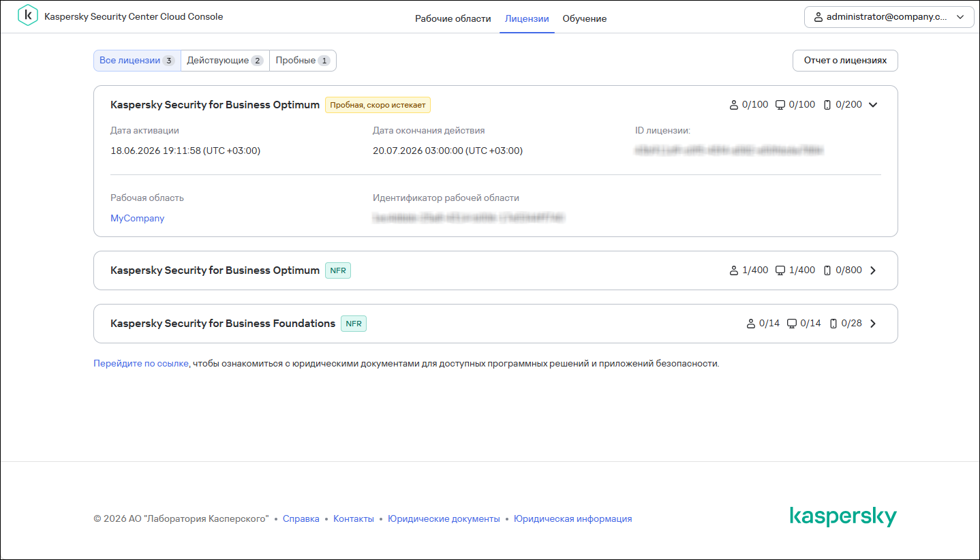
Task: Filter by Действующие licenses
Action: pos(225,61)
